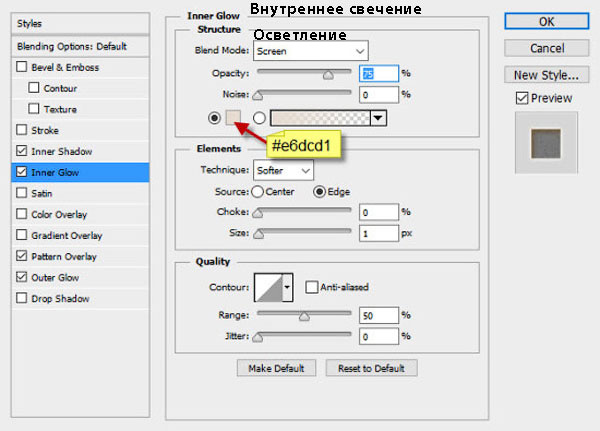Enable the Bevel & Emboss checkbox
Image resolution: width=600 pixels, height=431 pixels.
[22, 67]
